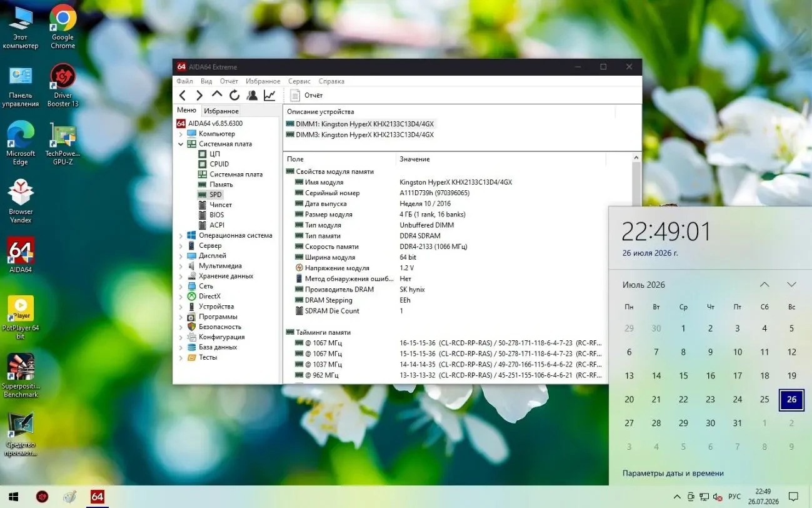Select CPUID in the tree
The image size is (812, 508).
(219, 164)
